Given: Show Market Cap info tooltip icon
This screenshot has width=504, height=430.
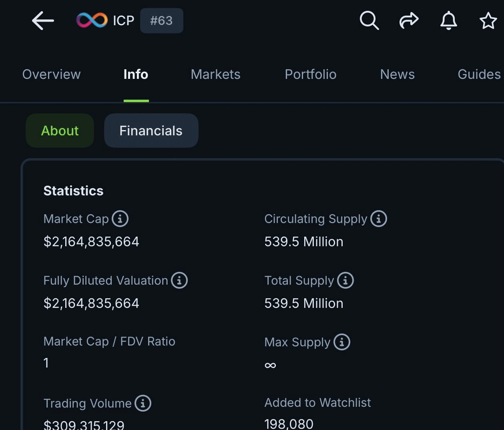Looking at the screenshot, I should click(120, 219).
